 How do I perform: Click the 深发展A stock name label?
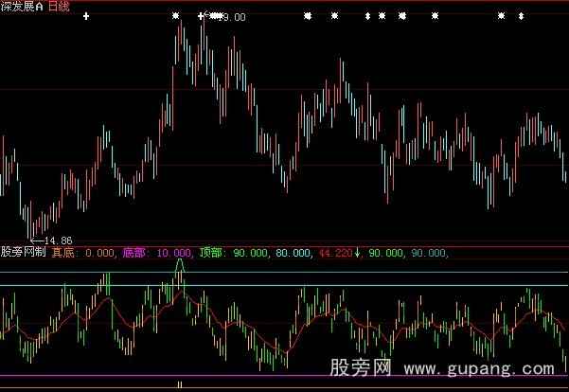pos(20,6)
